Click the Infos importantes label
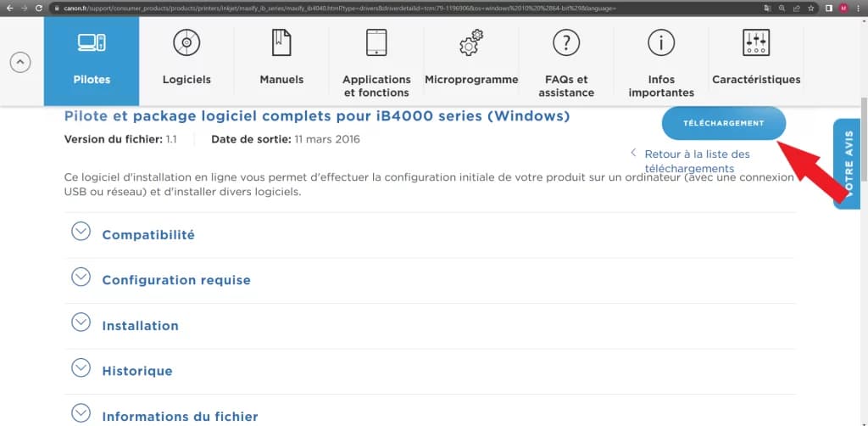The height and width of the screenshot is (426, 868). (661, 86)
